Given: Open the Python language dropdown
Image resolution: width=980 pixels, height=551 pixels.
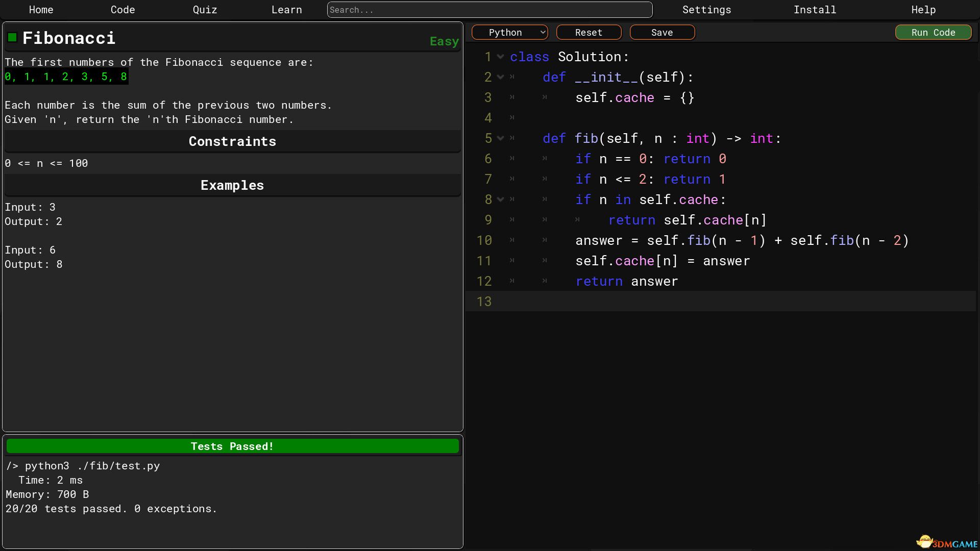Looking at the screenshot, I should (509, 32).
